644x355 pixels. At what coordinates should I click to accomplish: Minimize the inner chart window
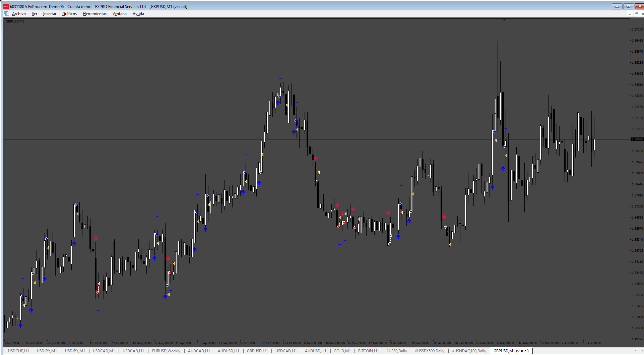pos(630,14)
